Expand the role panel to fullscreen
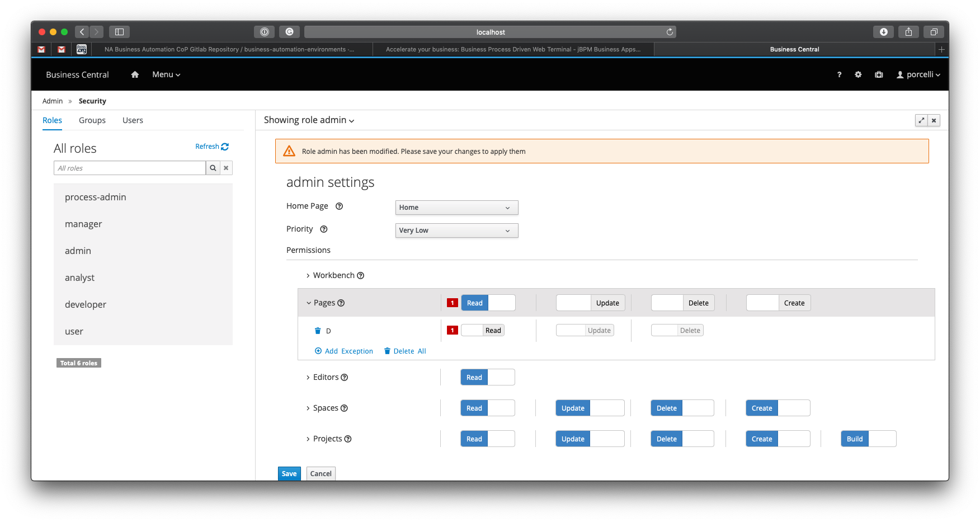Image resolution: width=980 pixels, height=522 pixels. 921,120
